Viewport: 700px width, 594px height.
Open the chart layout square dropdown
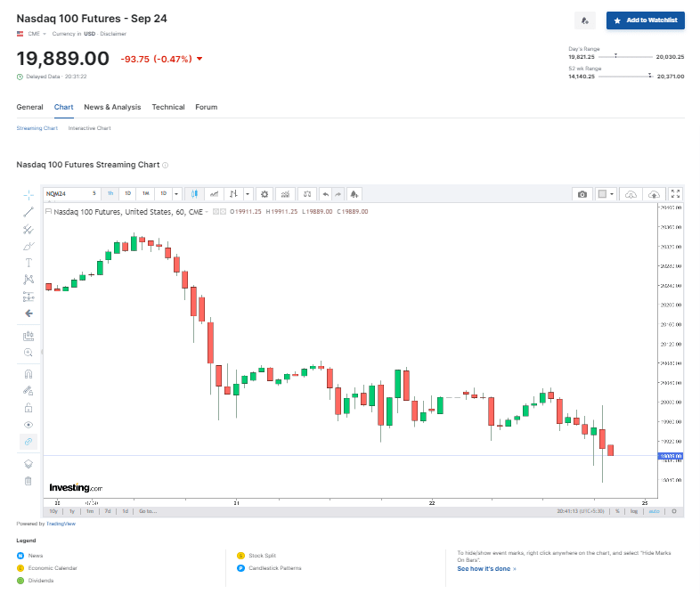[x=606, y=194]
